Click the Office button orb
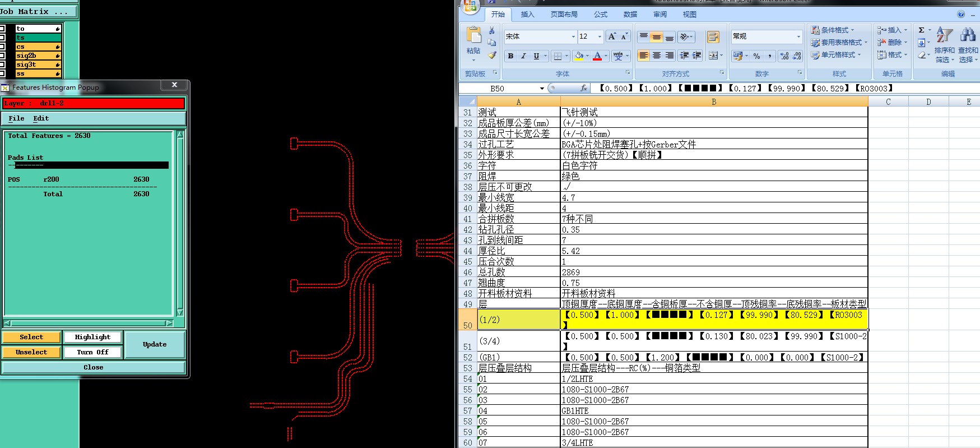The height and width of the screenshot is (448, 980). (x=470, y=6)
